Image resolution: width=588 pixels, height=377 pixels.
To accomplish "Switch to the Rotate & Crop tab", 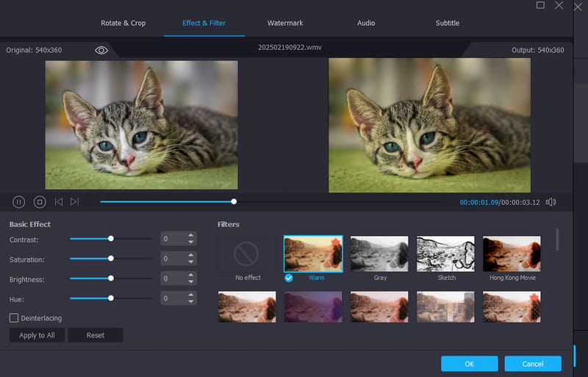I will click(x=123, y=23).
